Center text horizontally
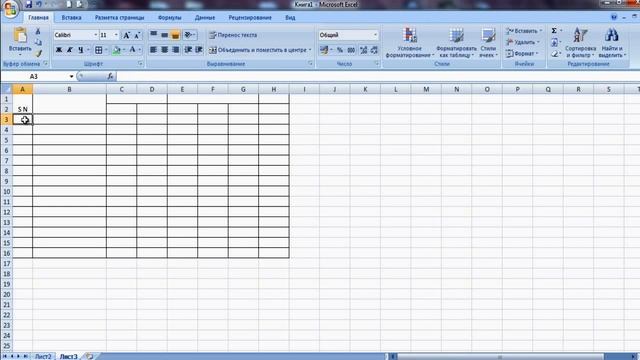The width and height of the screenshot is (640, 360). (164, 50)
